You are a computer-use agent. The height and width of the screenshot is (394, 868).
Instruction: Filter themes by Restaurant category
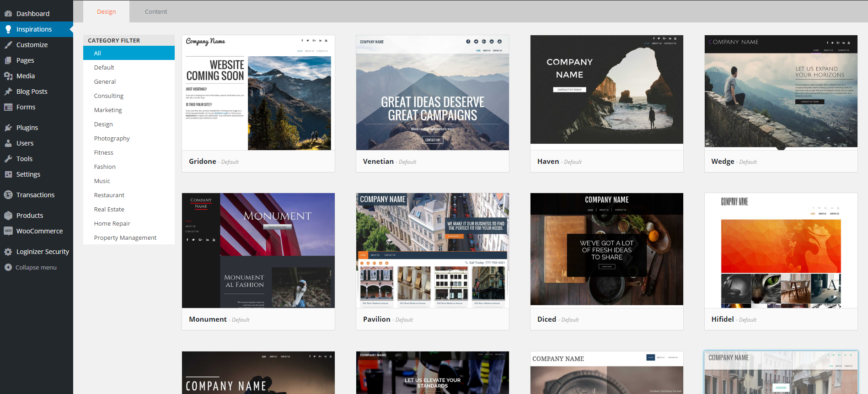(x=129, y=195)
